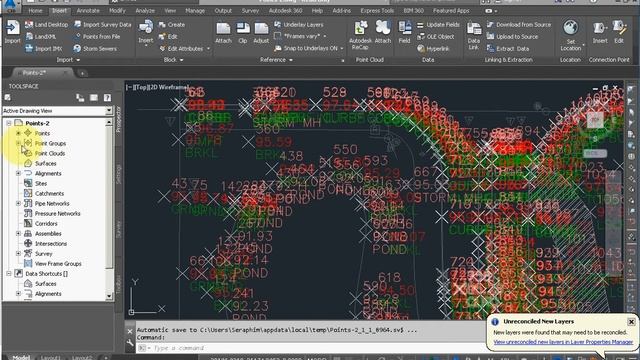Click Import IMX

point(43,49)
